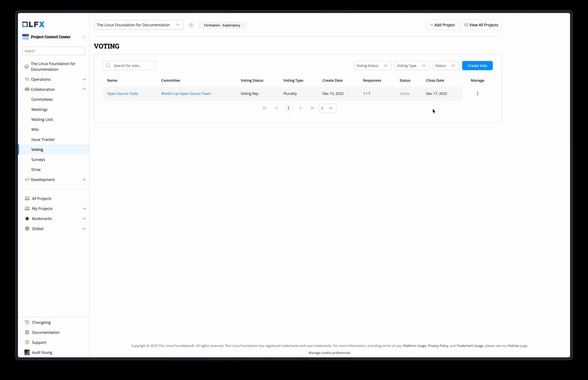Open the World Cup Open Source Team link
This screenshot has width=588, height=380.
point(186,94)
